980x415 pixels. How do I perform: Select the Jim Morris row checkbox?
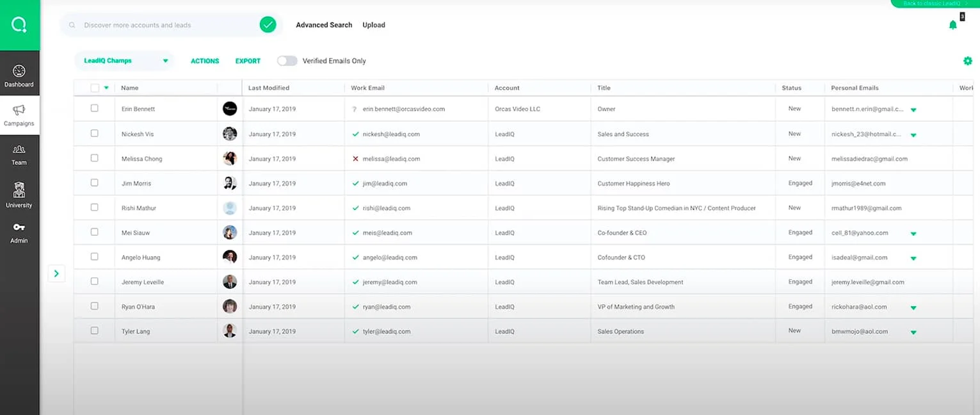[x=95, y=183]
